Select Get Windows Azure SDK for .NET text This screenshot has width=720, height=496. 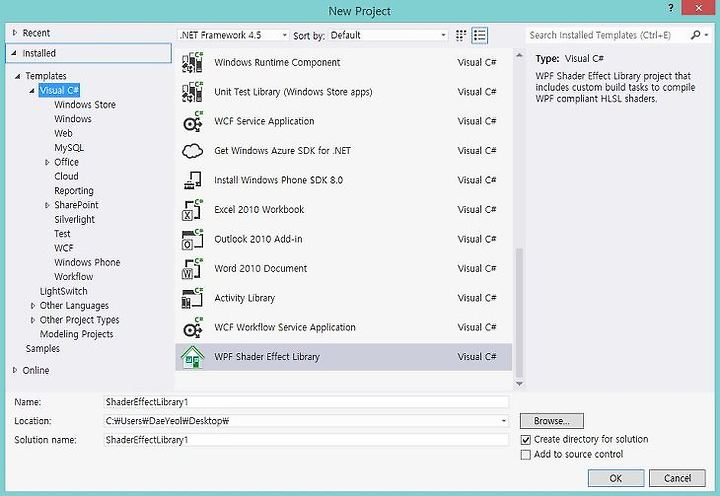(x=282, y=151)
